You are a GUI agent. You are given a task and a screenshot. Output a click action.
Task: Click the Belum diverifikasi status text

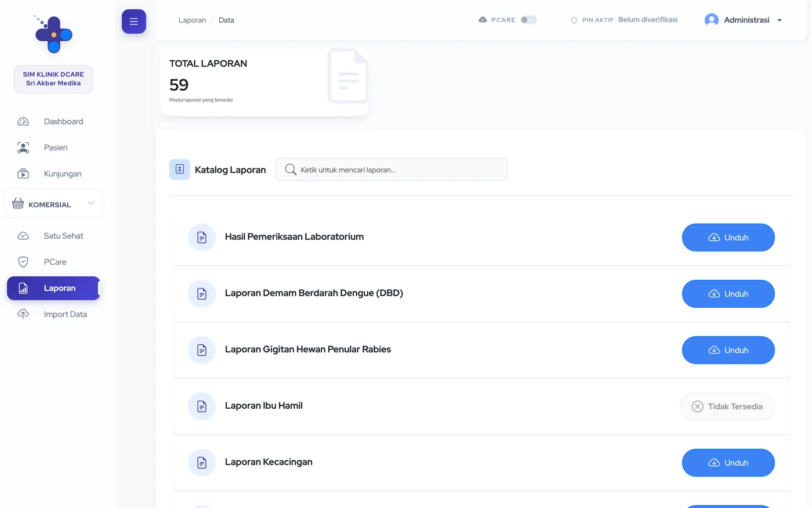[648, 20]
